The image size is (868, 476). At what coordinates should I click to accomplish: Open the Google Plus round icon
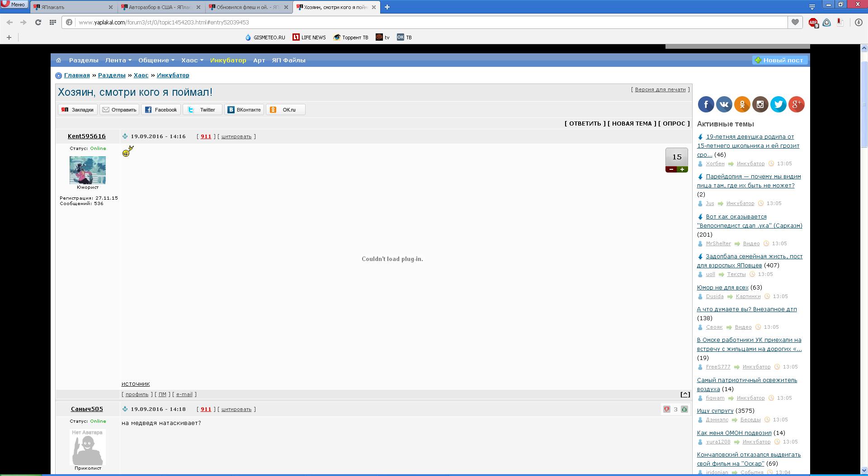pos(796,104)
